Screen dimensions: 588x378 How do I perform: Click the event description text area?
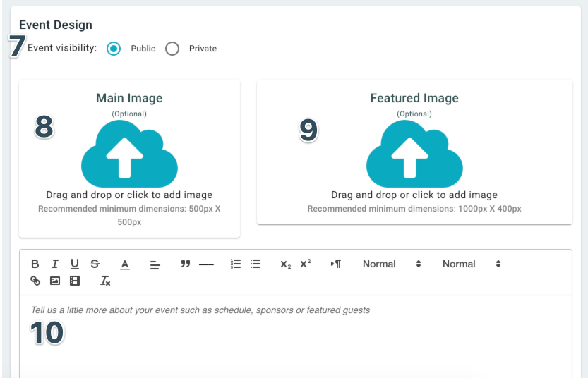[x=296, y=336]
